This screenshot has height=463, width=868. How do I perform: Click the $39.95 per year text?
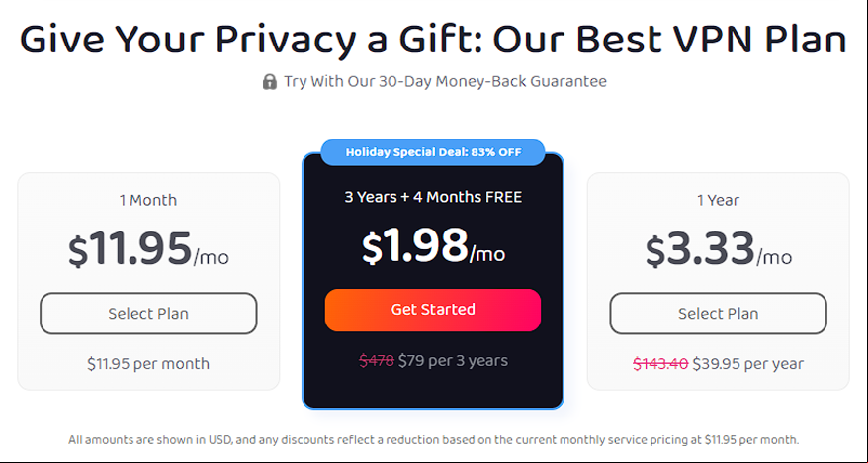tap(747, 364)
